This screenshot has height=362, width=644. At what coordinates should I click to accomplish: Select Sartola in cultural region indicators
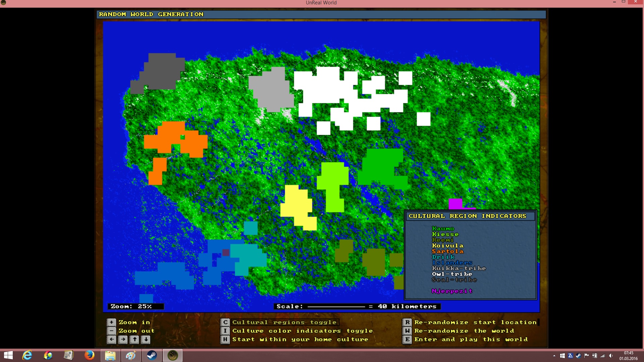pos(447,251)
